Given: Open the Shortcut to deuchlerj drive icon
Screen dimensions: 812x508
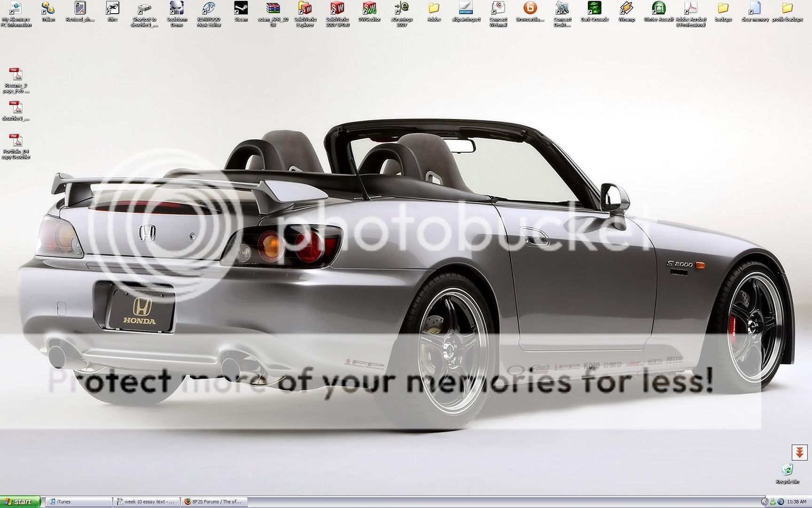Looking at the screenshot, I should pos(144,14).
